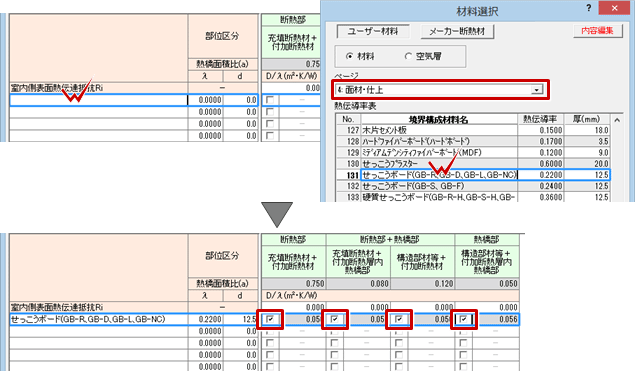Click the 熱伝導率 column header
The height and width of the screenshot is (371, 635).
tap(540, 119)
